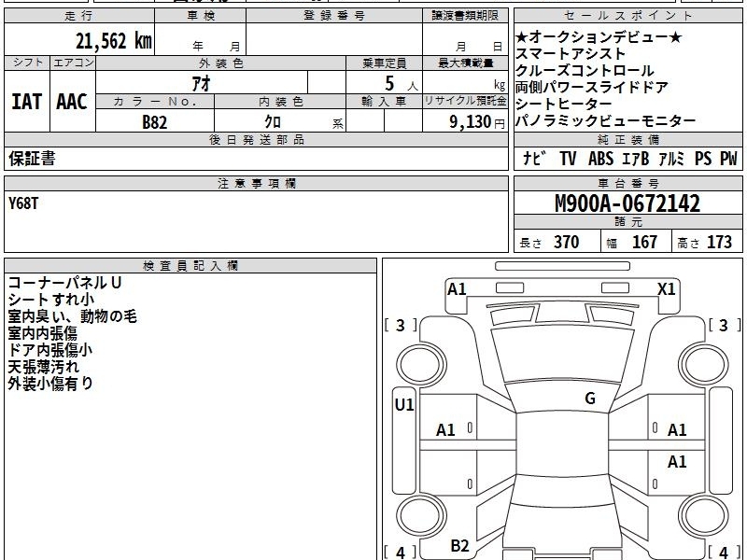Select the 室内臭い、動物の毛 note

coord(73,316)
